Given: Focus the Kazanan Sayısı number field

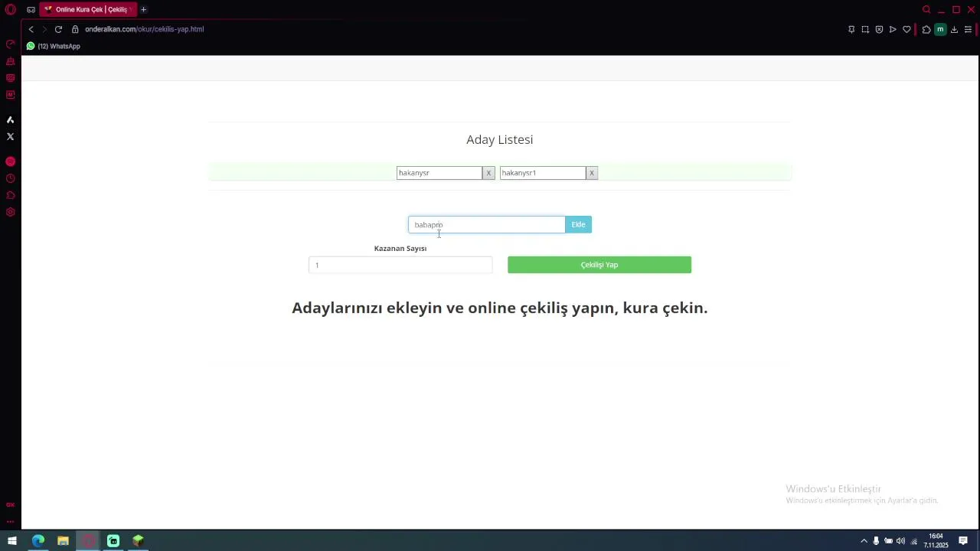Looking at the screenshot, I should pos(400,265).
